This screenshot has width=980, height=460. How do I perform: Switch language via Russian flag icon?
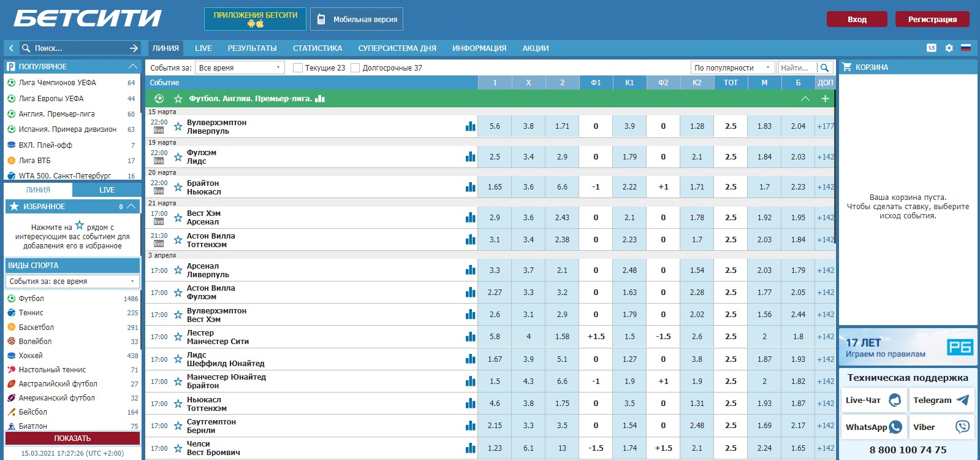(x=966, y=48)
